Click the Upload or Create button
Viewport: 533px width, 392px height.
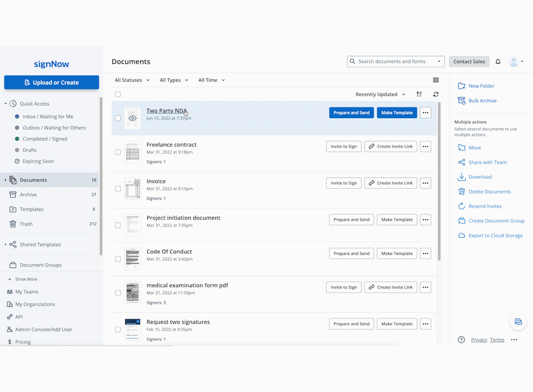(52, 82)
